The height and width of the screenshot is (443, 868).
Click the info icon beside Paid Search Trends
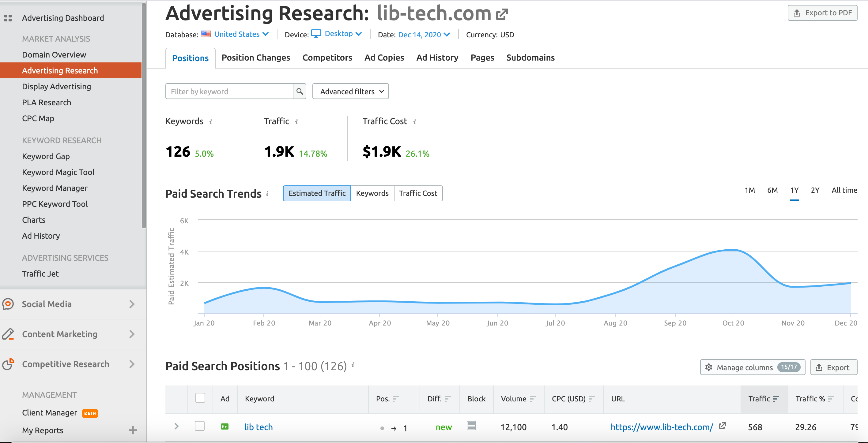267,193
